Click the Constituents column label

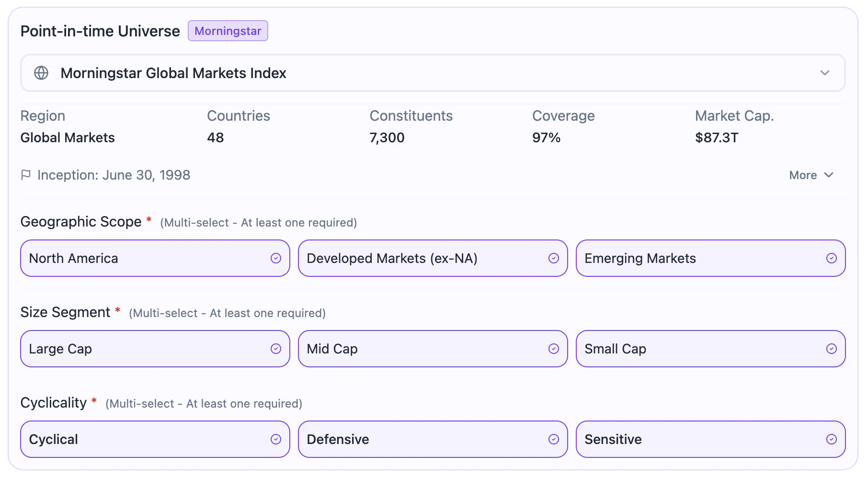point(411,116)
